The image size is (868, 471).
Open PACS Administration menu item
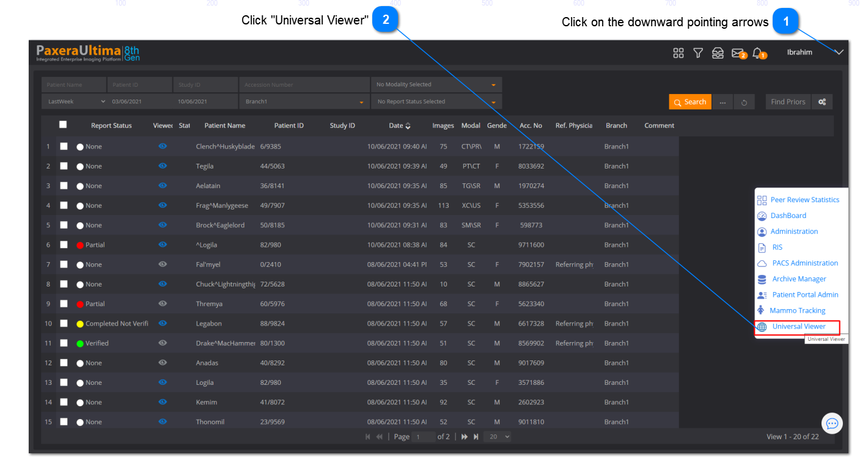tap(804, 263)
